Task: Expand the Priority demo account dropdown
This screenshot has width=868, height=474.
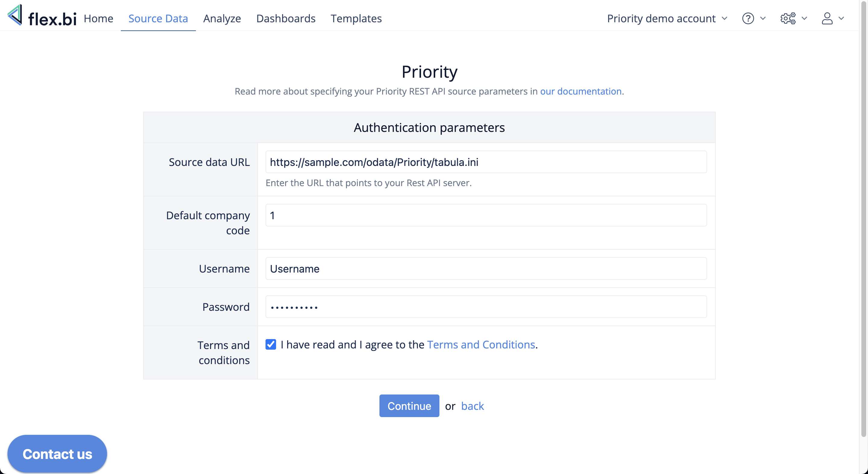Action: tap(667, 18)
